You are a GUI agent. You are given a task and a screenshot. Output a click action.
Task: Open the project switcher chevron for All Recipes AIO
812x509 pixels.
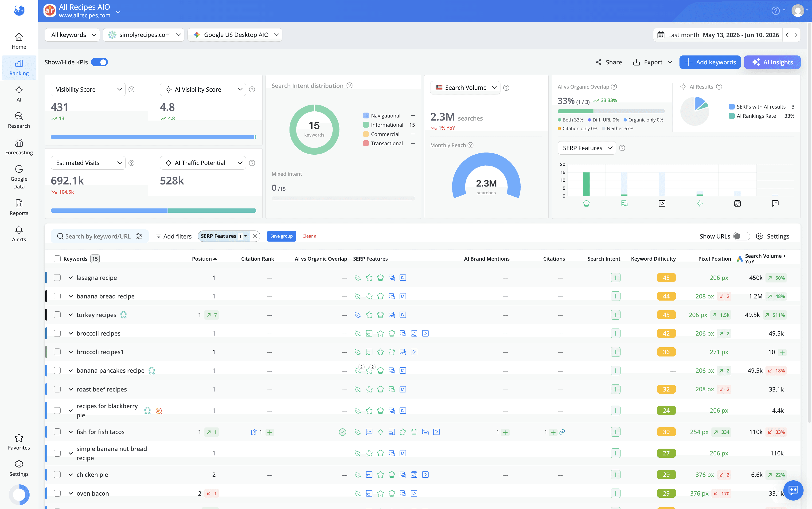pyautogui.click(x=118, y=12)
